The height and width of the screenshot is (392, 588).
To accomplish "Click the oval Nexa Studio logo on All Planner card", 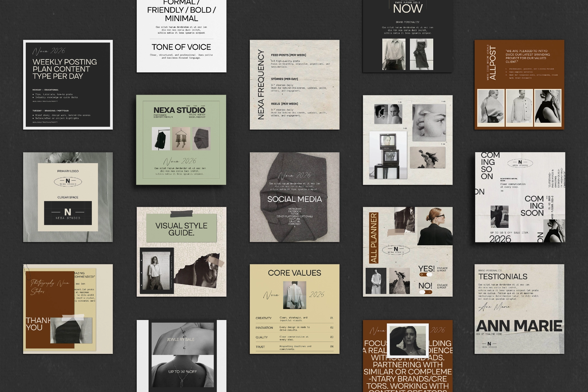I will click(396, 250).
